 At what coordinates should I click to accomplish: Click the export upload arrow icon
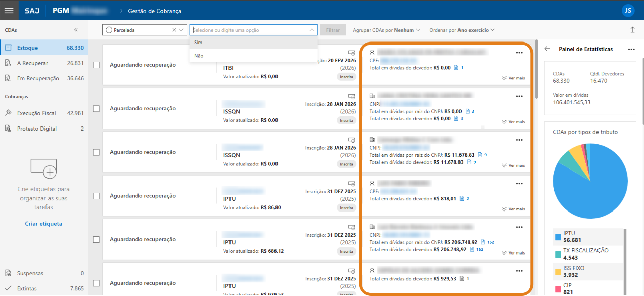click(x=632, y=30)
